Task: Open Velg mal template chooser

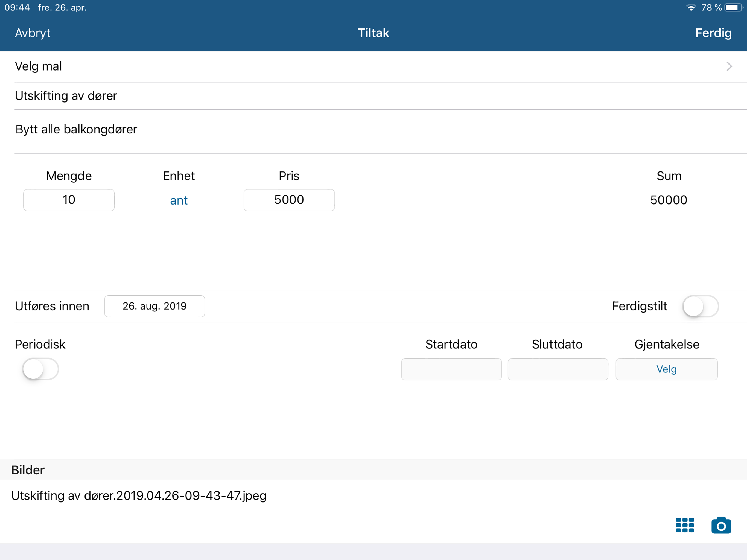Action: pos(373,66)
